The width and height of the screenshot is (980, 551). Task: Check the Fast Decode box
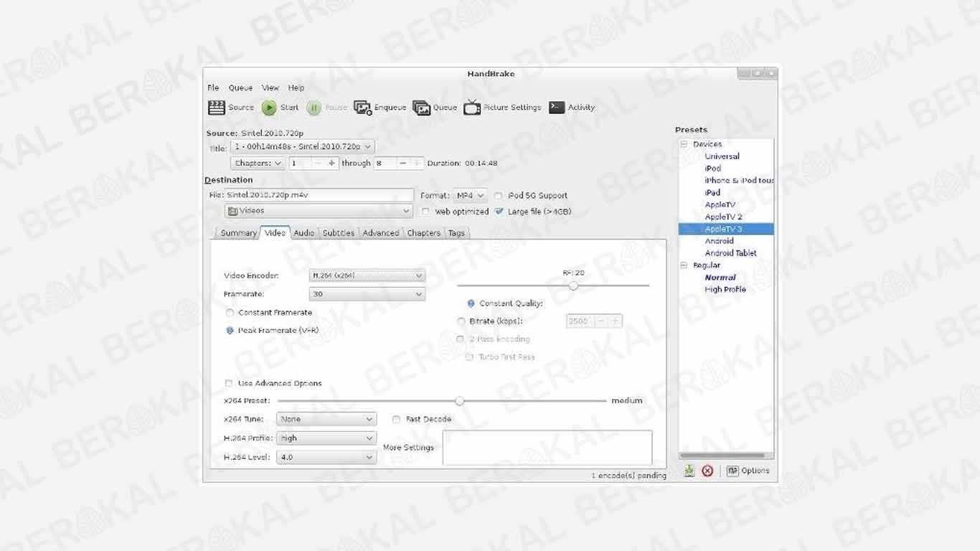[396, 419]
